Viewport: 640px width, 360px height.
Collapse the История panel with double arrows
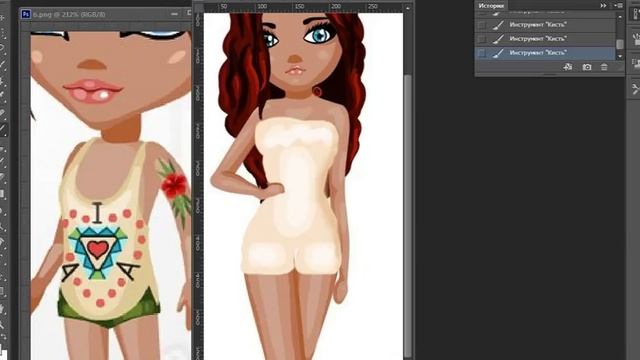pyautogui.click(x=603, y=6)
